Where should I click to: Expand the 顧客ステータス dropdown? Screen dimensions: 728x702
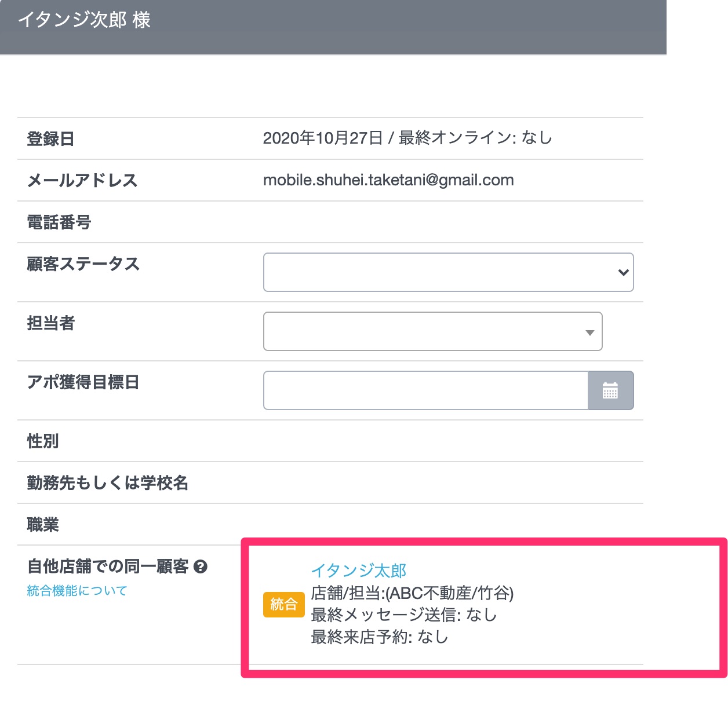448,272
